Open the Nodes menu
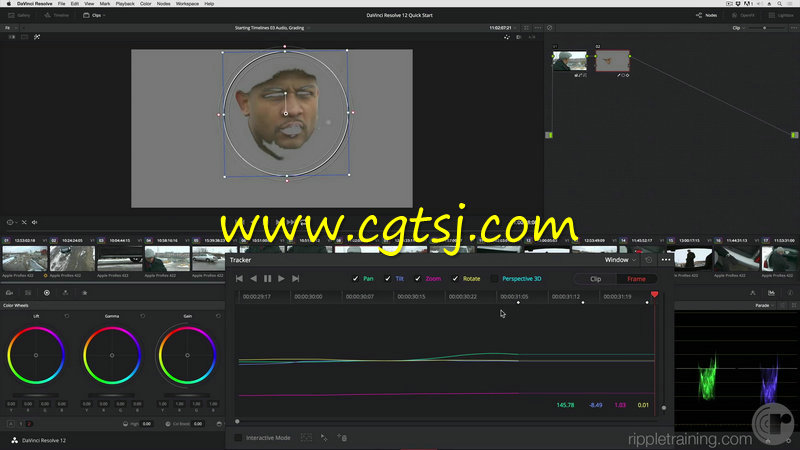Screen dimensions: 800x450 click(163, 4)
